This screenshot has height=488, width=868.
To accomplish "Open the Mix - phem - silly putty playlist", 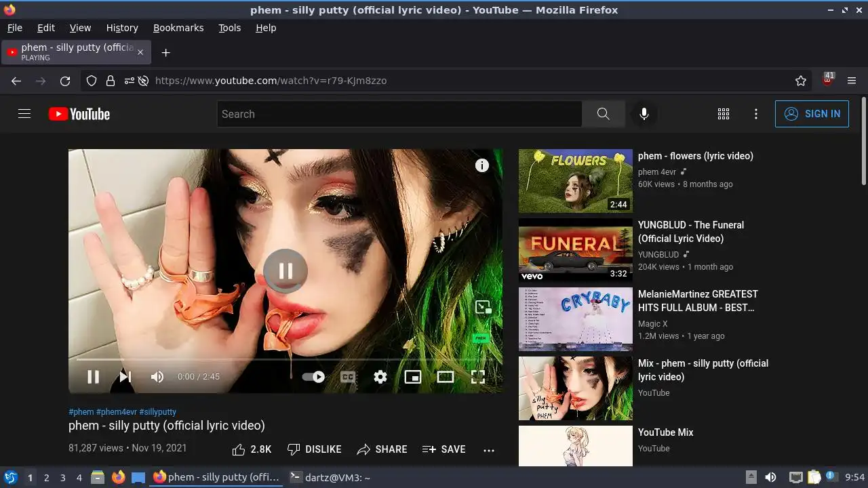I will [703, 370].
